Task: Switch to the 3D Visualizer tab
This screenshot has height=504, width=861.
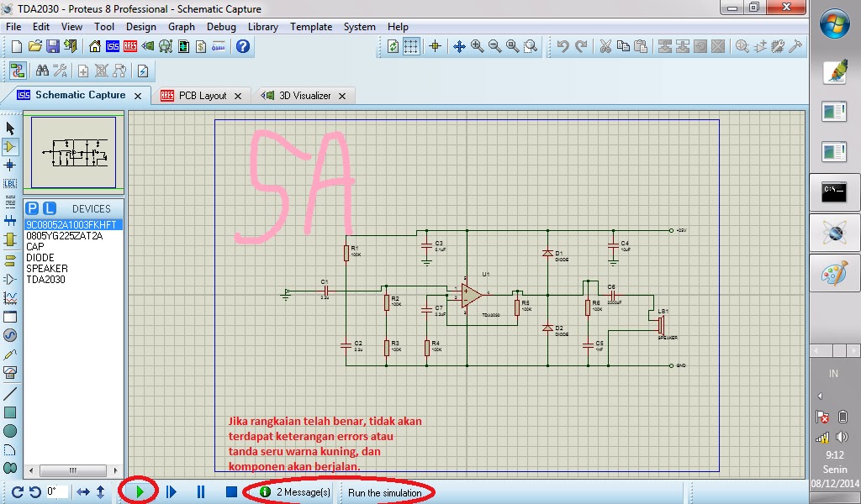Action: coord(303,95)
